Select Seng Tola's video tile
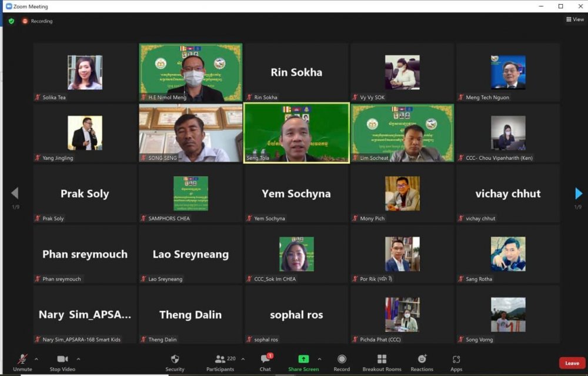The image size is (588, 376). (296, 133)
